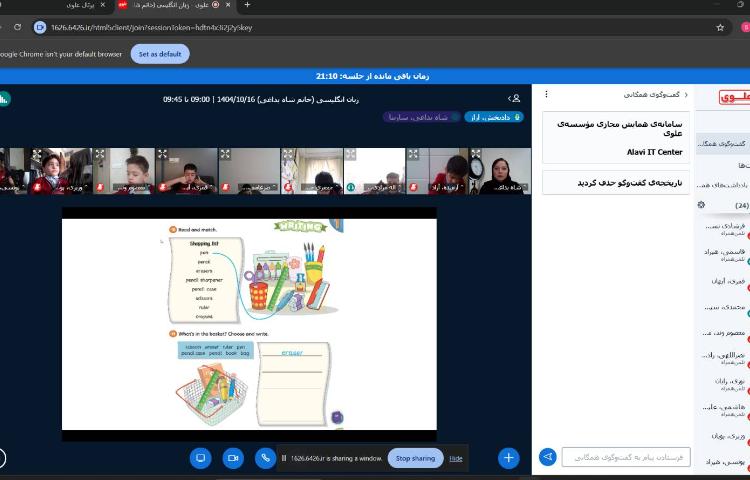Fullscreen the teacher's webcam thumbnail
This screenshot has width=750, height=480.
click(476, 154)
